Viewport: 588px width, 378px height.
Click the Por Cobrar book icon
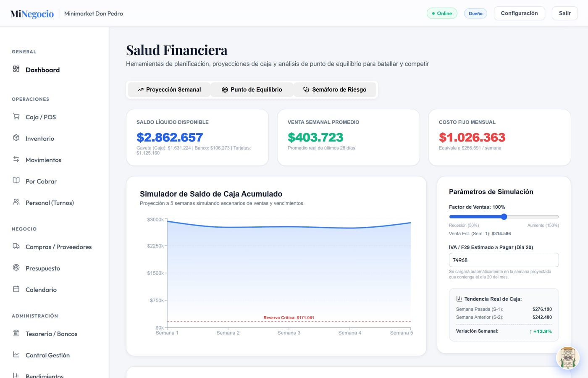pos(16,181)
